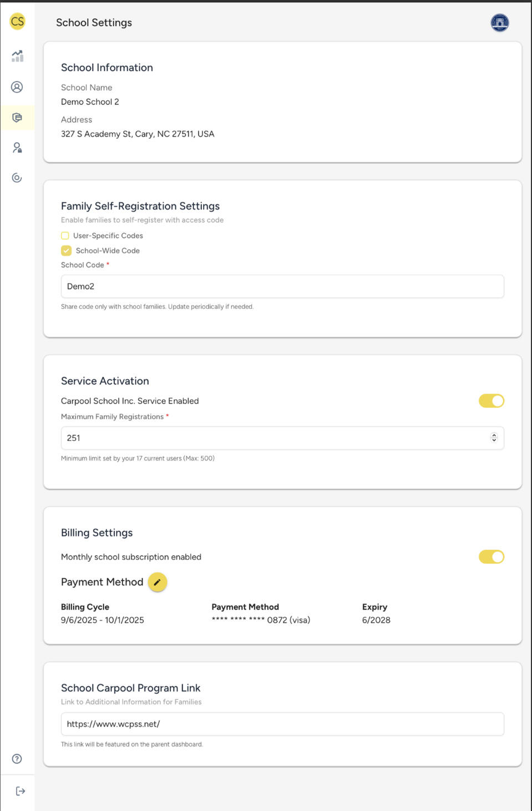The width and height of the screenshot is (532, 811).
Task: Click the School-Wide Code label
Action: 108,251
